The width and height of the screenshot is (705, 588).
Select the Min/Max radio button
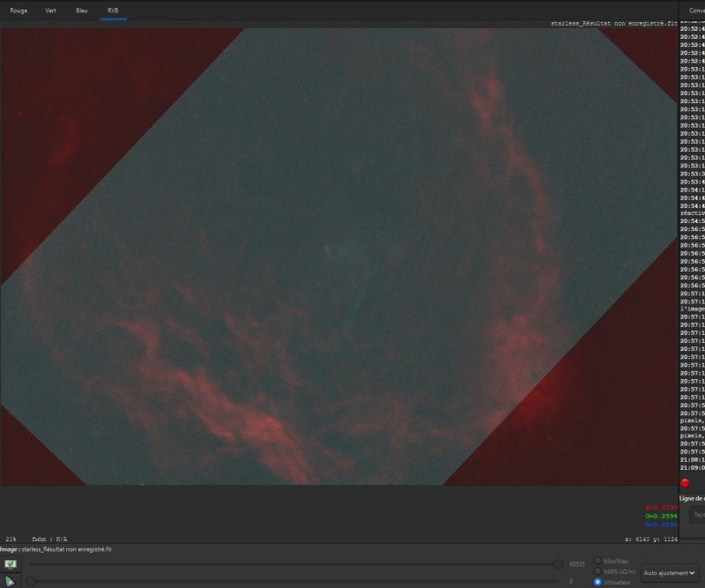click(597, 561)
